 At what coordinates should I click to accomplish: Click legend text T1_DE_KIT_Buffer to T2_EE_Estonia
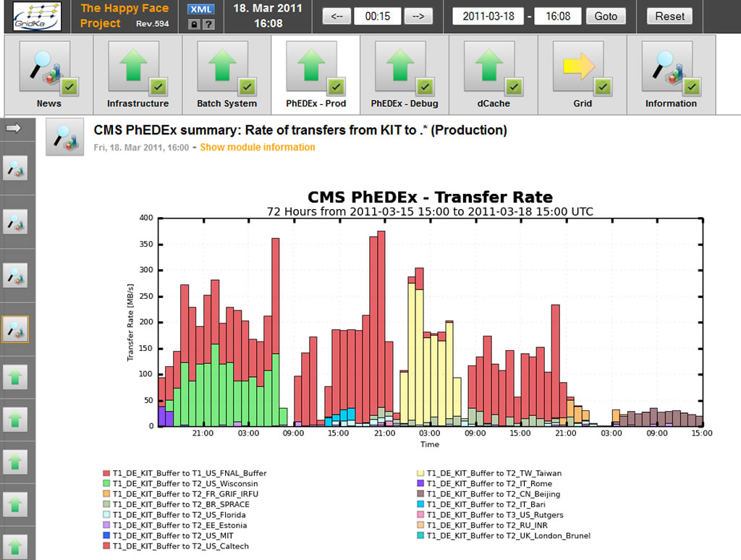click(179, 525)
